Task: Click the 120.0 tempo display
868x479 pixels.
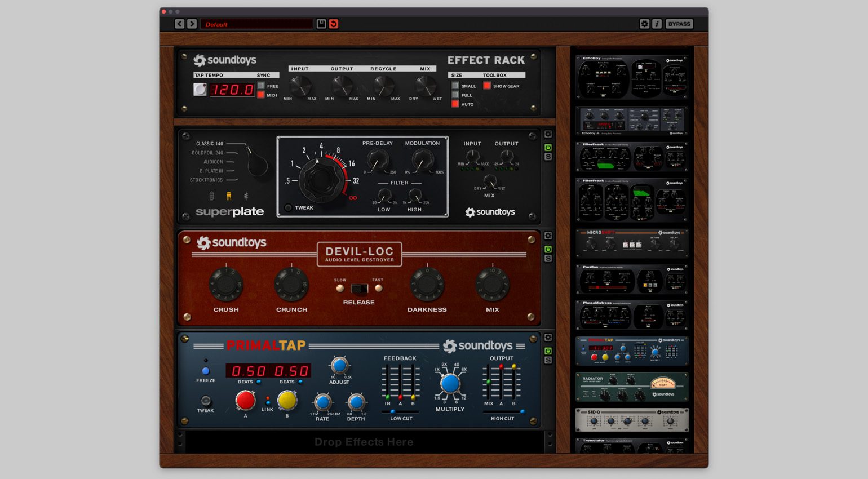Action: point(232,90)
